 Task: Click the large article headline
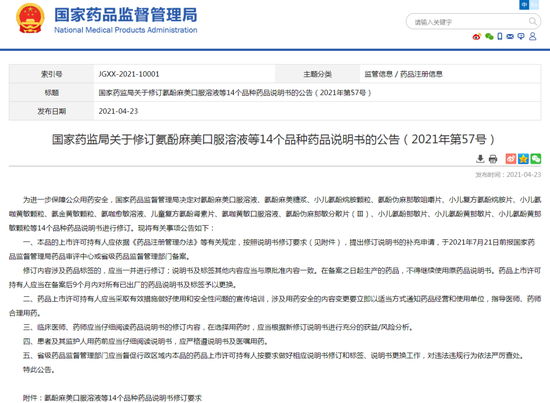273,139
